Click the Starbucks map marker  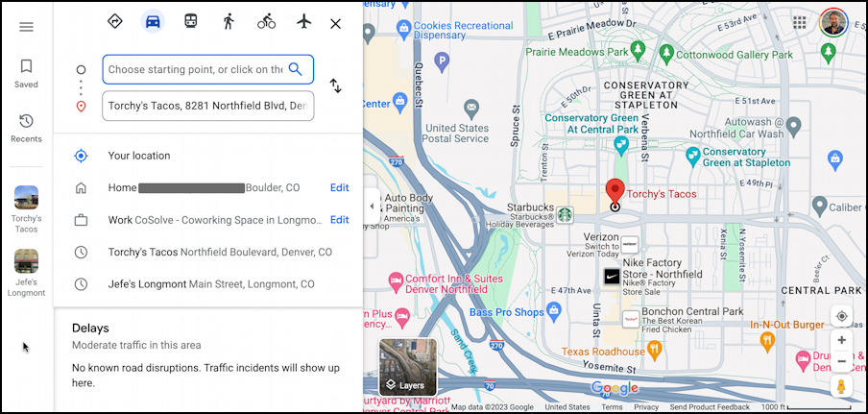tap(564, 215)
